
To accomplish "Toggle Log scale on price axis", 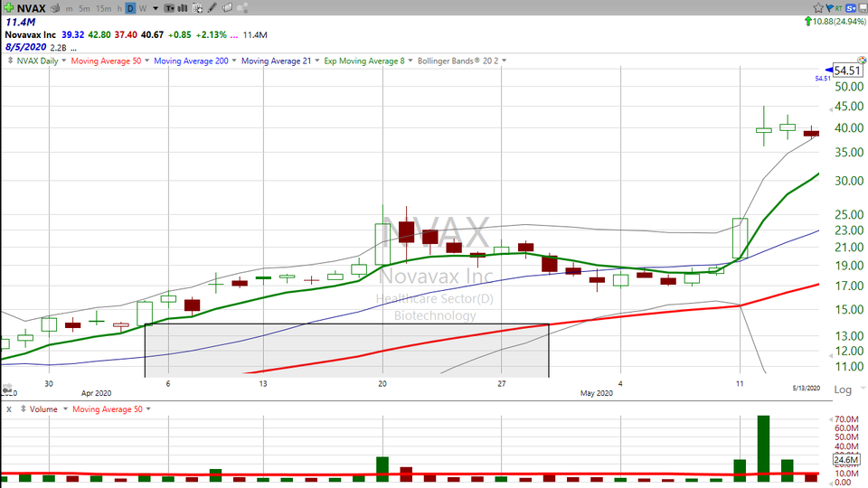I will 842,389.
